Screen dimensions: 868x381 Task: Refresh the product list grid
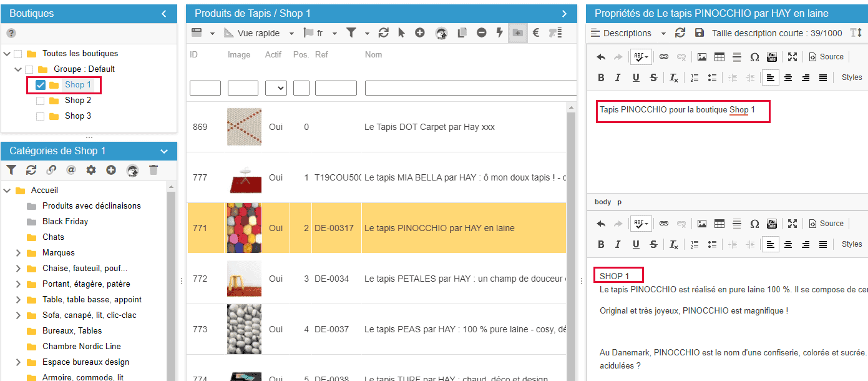point(384,32)
